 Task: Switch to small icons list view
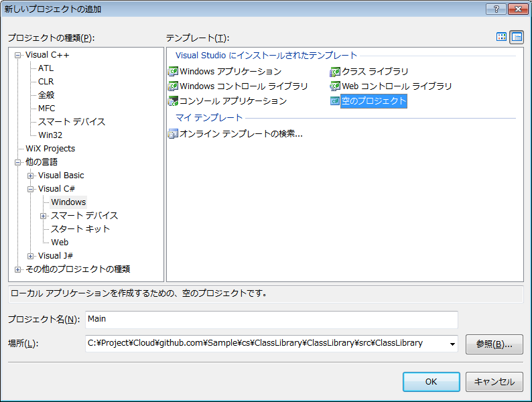pyautogui.click(x=517, y=37)
